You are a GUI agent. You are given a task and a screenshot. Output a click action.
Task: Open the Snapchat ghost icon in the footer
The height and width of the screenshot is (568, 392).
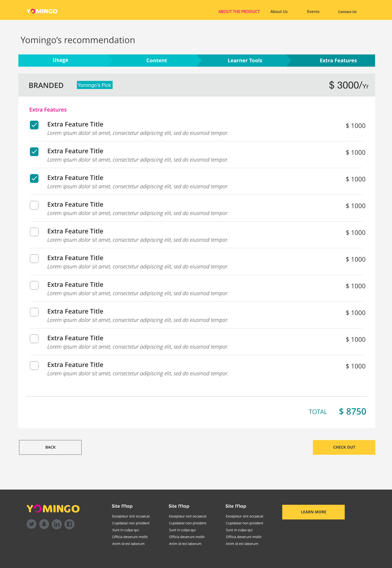point(44,524)
